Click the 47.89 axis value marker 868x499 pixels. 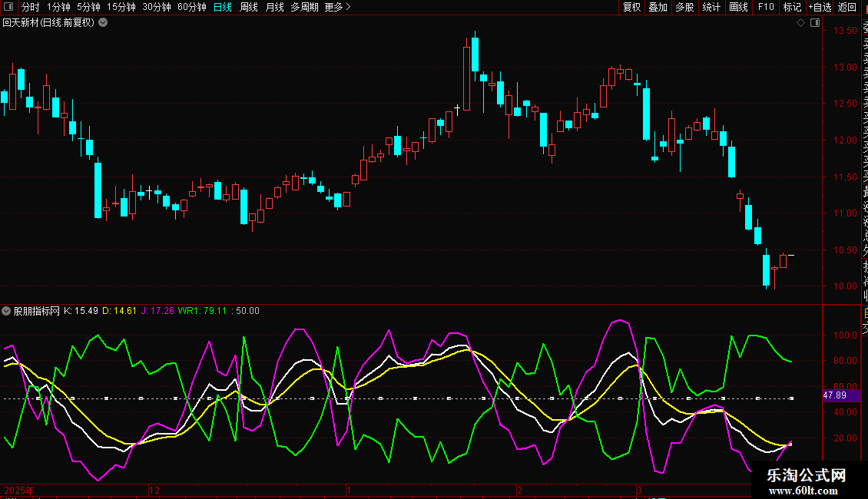841,395
